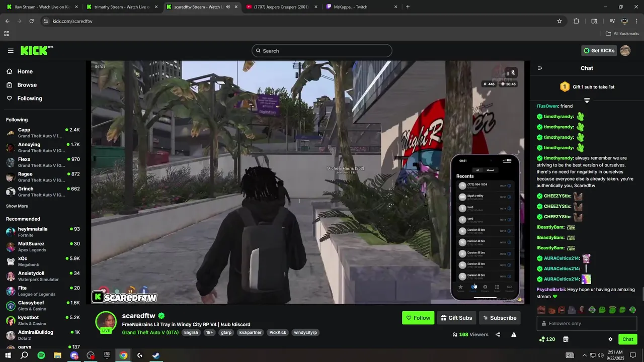Open Browse in sidebar

point(27,85)
